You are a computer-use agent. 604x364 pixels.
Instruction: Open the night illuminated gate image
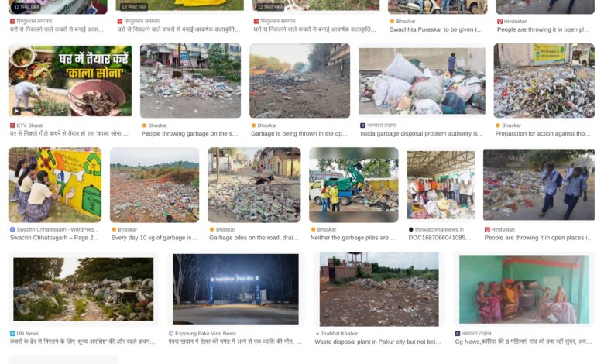tap(235, 289)
